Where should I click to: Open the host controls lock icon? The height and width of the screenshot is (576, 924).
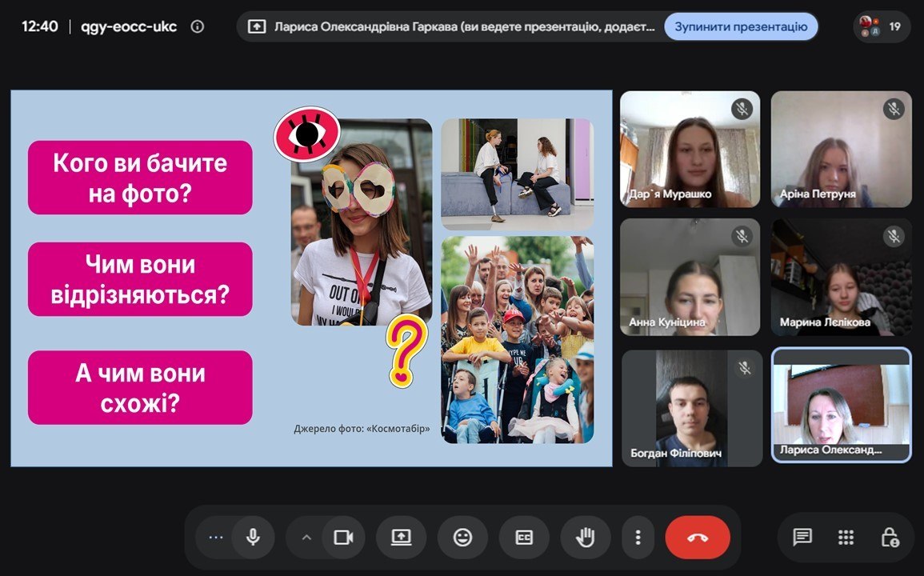(x=890, y=537)
